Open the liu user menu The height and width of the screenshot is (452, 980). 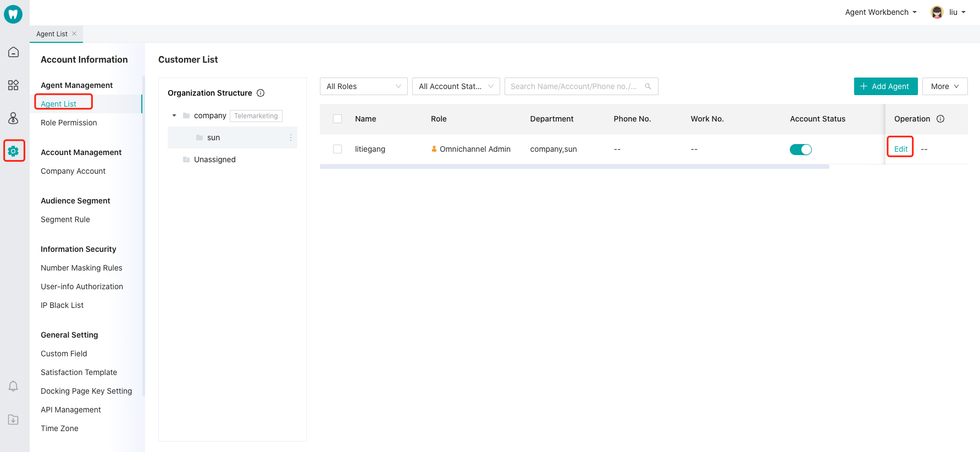pyautogui.click(x=957, y=12)
